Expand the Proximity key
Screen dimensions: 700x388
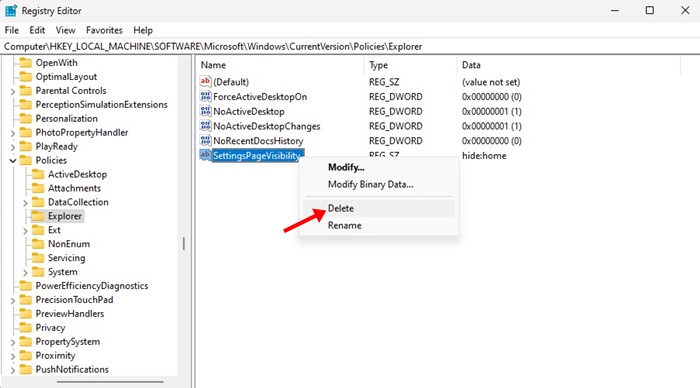(x=12, y=356)
